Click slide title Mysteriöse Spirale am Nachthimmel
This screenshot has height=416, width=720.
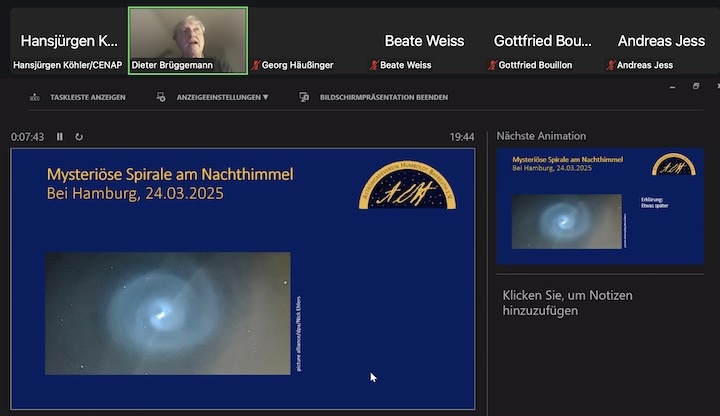point(170,174)
